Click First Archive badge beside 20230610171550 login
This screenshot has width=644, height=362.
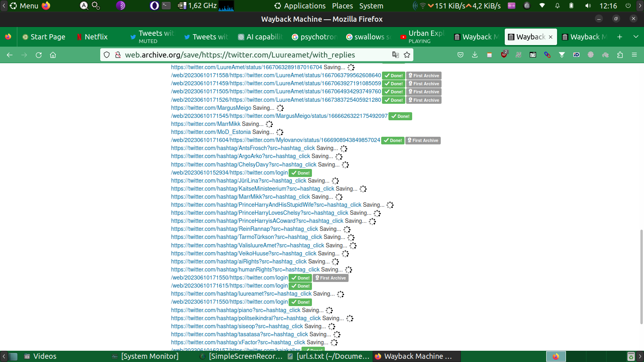331,278
